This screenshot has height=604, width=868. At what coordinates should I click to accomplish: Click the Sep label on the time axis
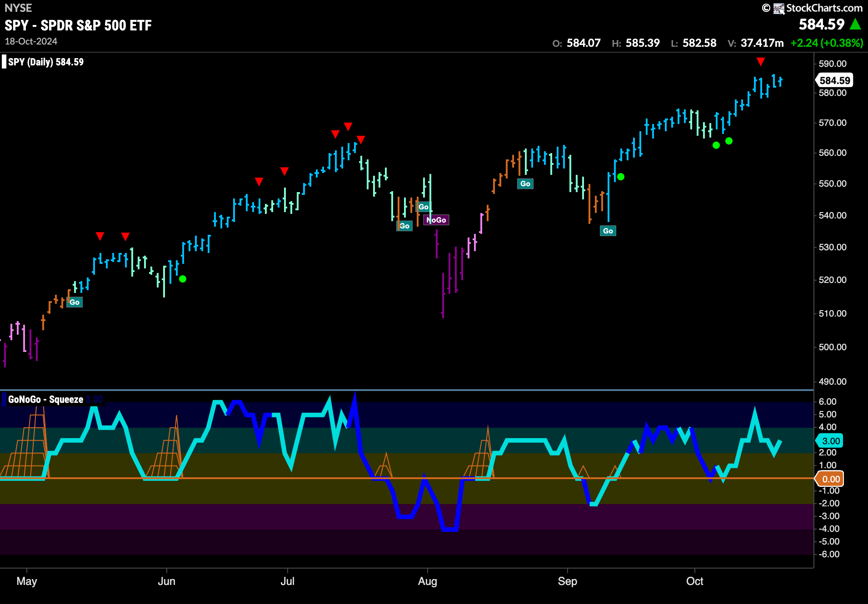click(568, 581)
